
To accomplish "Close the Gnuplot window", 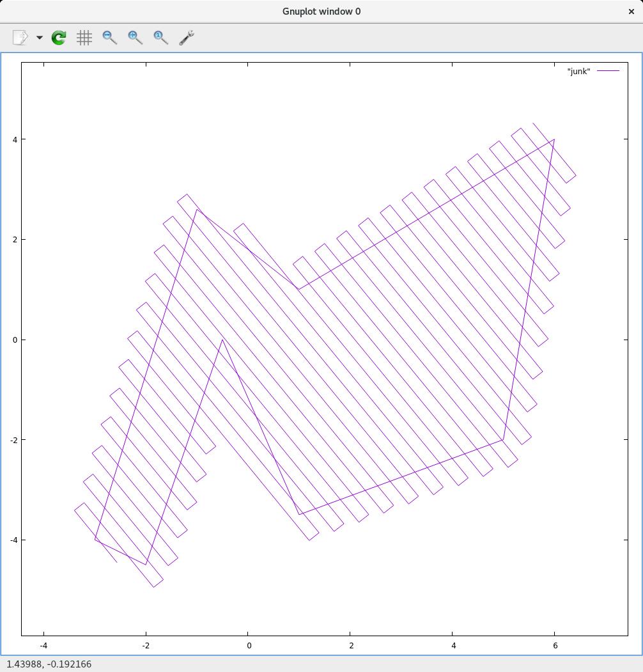I will click(x=631, y=12).
